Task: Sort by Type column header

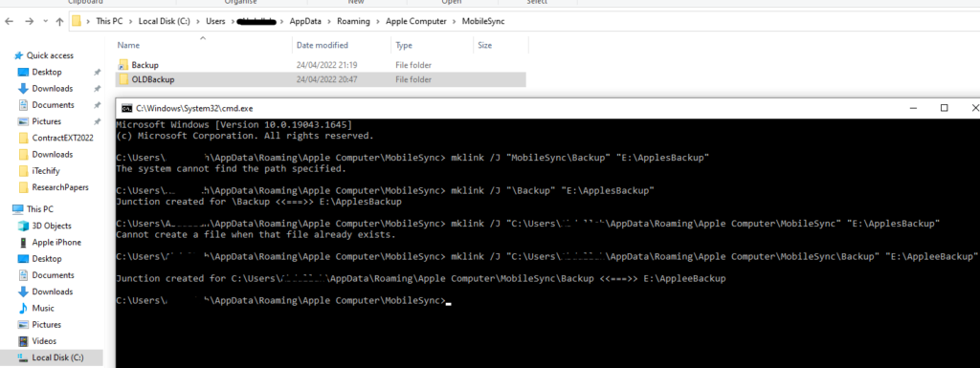Action: (404, 45)
